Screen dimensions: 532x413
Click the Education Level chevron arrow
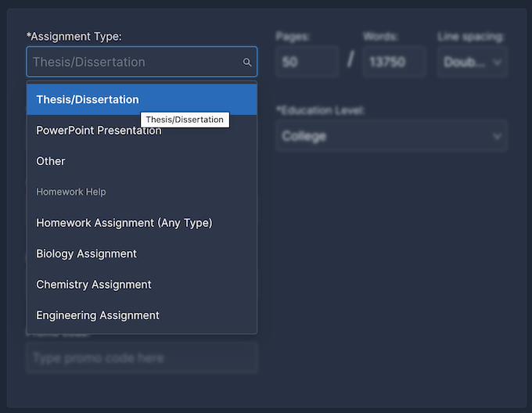click(497, 137)
